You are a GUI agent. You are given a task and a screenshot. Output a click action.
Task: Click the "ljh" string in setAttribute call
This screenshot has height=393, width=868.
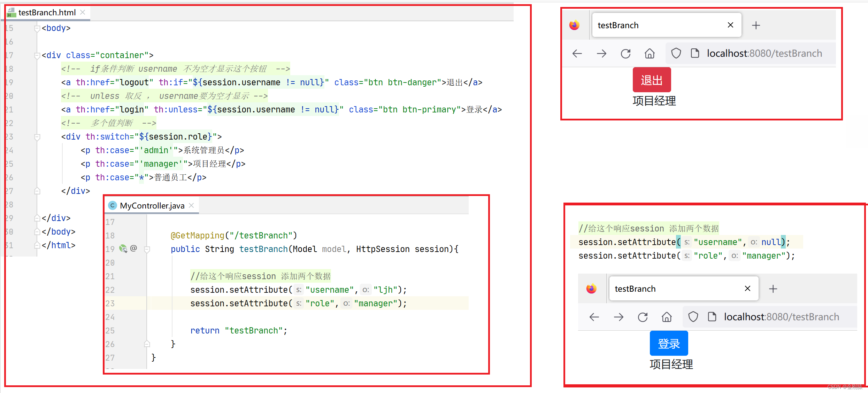point(385,290)
